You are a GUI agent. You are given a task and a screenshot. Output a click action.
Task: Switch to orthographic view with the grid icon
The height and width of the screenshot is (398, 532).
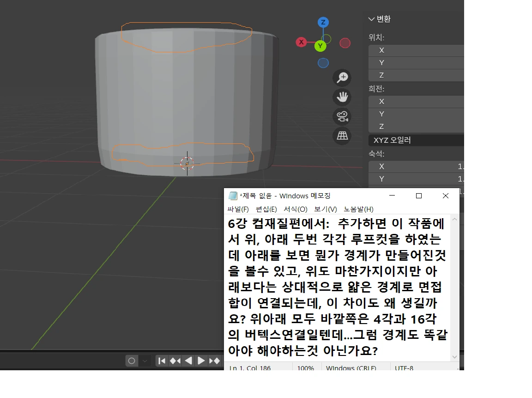[342, 136]
